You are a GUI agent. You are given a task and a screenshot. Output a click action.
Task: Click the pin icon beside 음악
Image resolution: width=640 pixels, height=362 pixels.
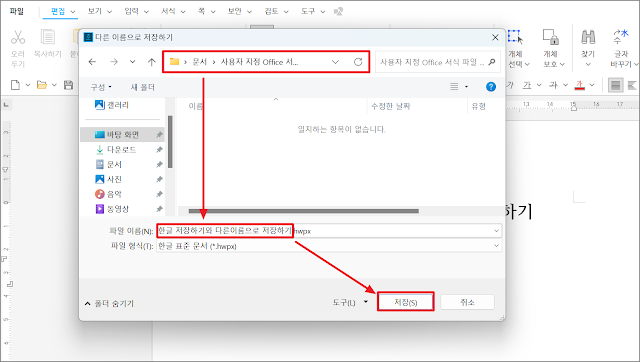[x=159, y=194]
